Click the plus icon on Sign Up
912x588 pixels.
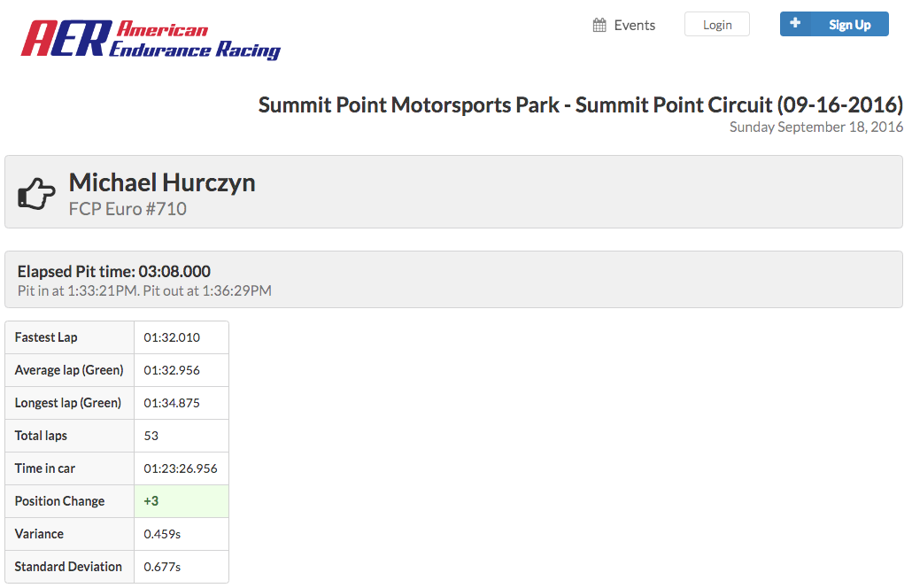(795, 24)
